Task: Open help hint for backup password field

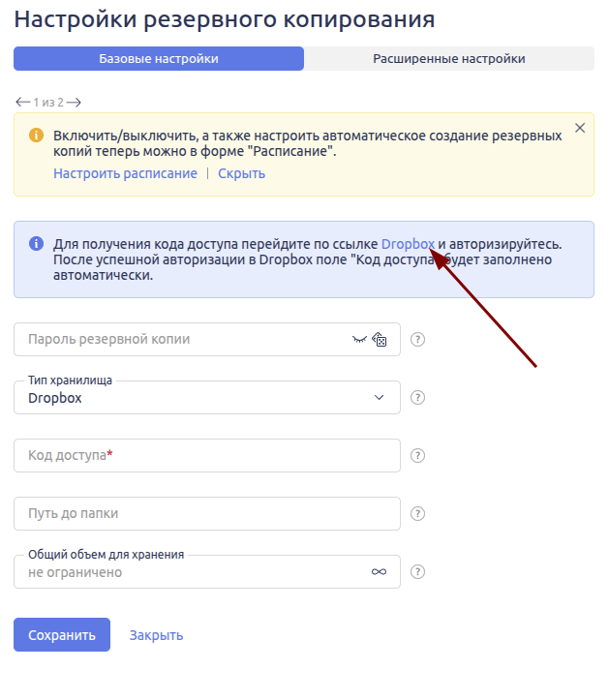Action: (418, 340)
